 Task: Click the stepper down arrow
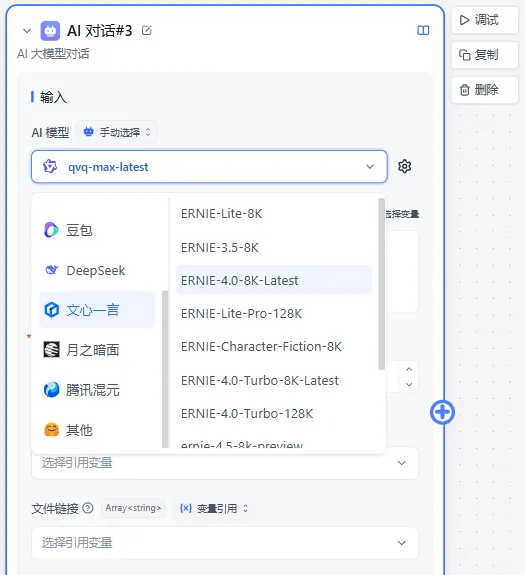(409, 384)
